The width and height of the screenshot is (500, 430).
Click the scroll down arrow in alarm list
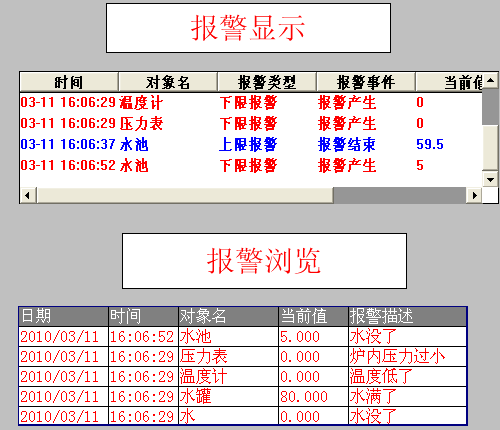(x=490, y=179)
